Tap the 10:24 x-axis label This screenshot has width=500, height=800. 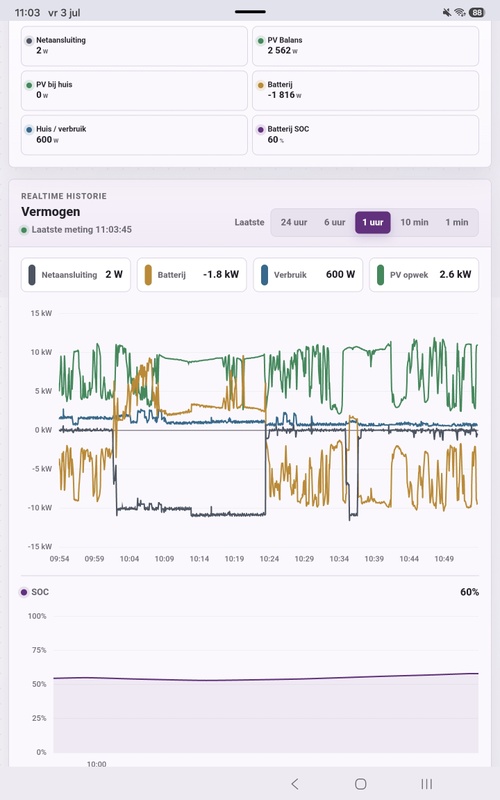pos(269,559)
